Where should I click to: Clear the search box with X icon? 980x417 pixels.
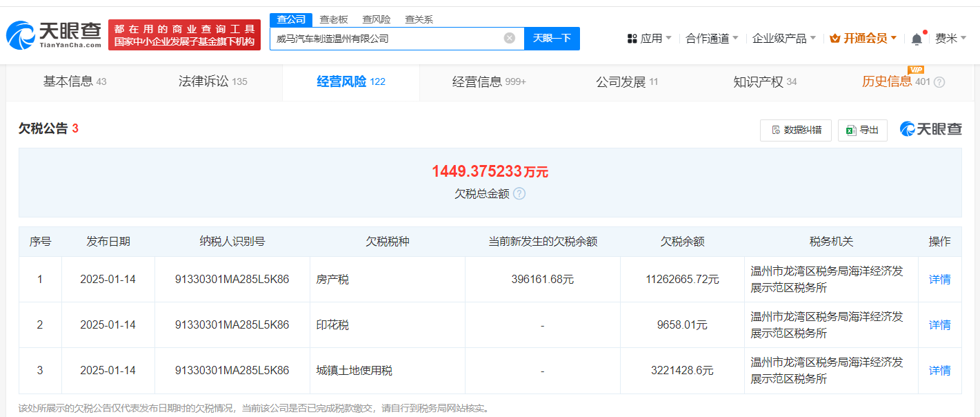click(510, 39)
